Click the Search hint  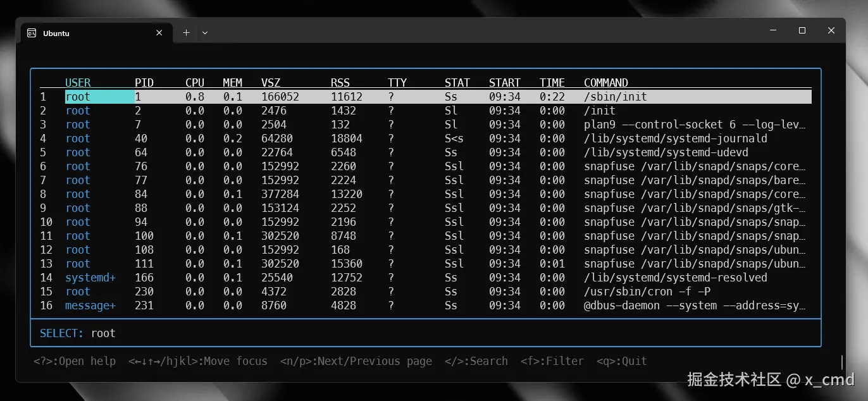[x=476, y=361]
